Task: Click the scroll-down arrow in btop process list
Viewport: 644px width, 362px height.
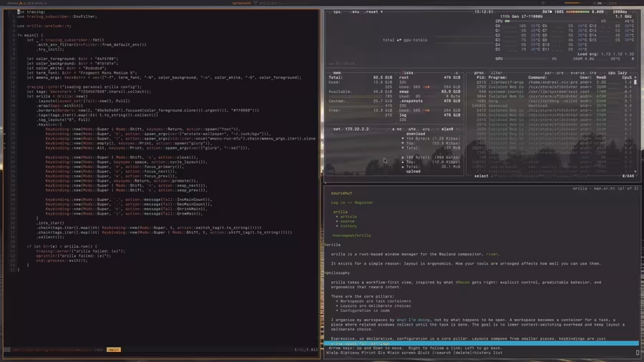Action: point(635,172)
